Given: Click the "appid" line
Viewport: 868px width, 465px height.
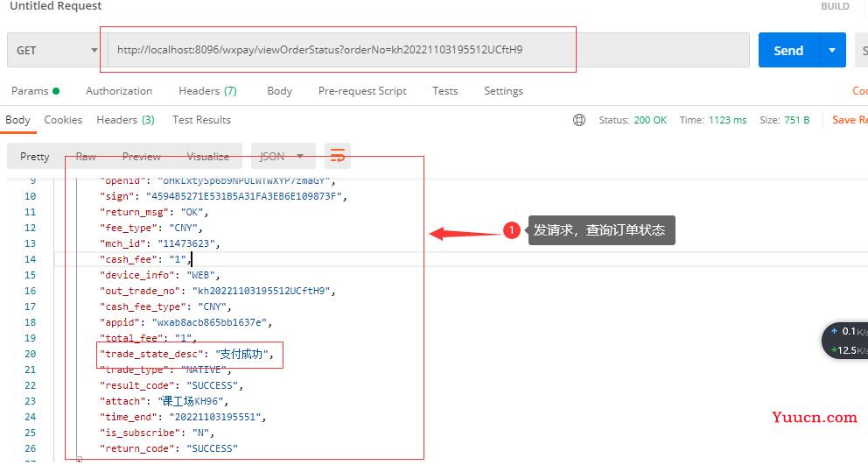Looking at the screenshot, I should coord(186,322).
